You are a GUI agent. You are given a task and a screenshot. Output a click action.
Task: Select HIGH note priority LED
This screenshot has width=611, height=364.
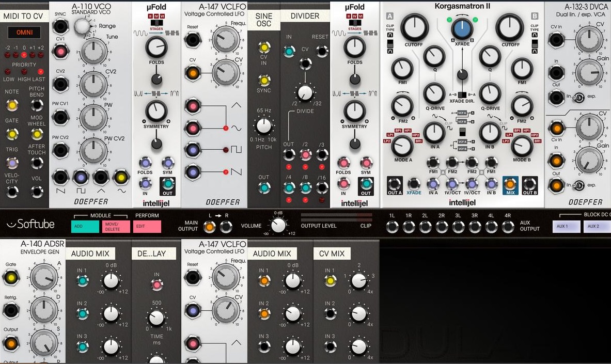[x=24, y=72]
